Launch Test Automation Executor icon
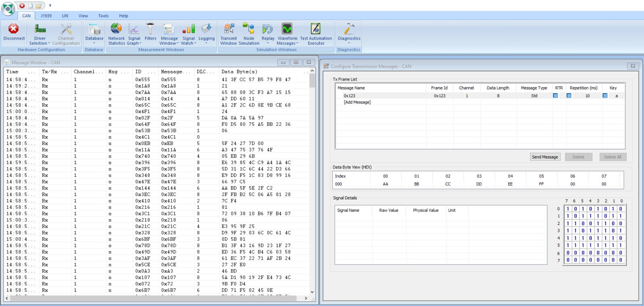 [x=316, y=29]
